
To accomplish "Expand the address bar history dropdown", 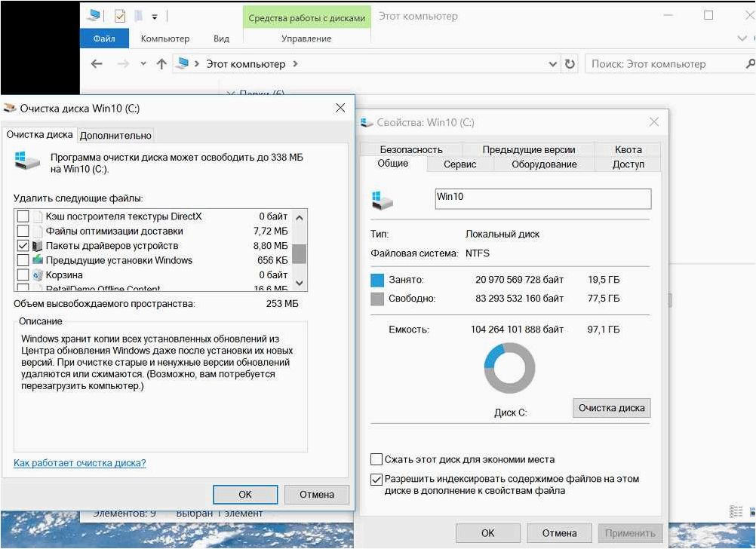I will (x=552, y=63).
